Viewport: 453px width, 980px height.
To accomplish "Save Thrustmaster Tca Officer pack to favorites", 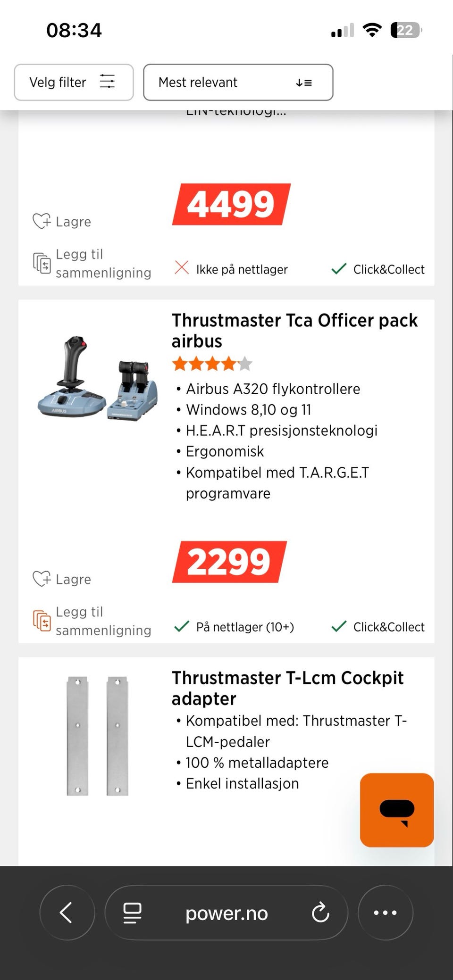I will [x=62, y=579].
